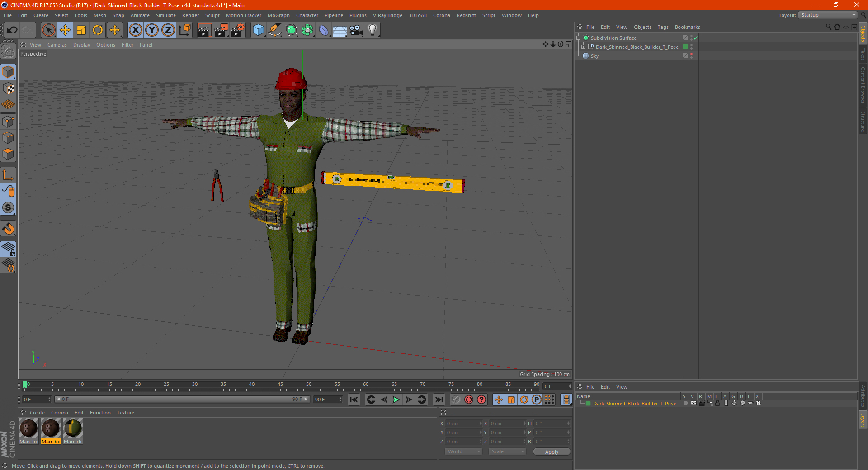Open the Simulate menu
Viewport: 868px width, 470px height.
(x=166, y=15)
